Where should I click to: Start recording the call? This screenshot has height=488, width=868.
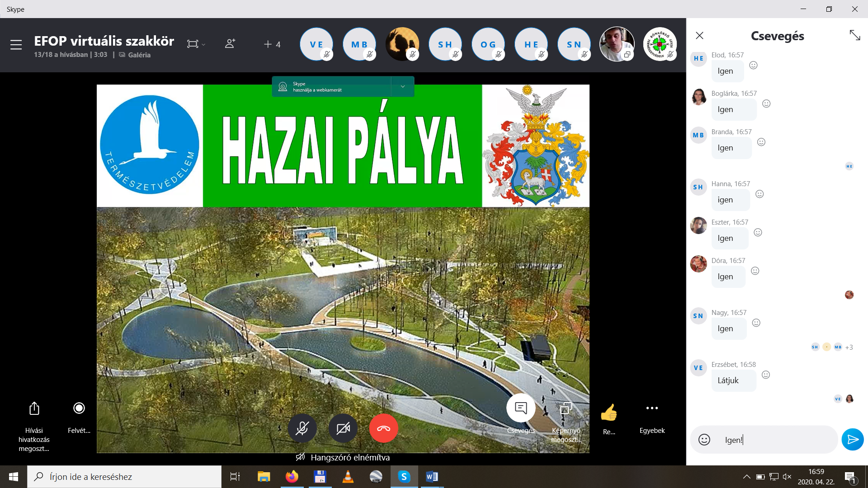pos(79,417)
